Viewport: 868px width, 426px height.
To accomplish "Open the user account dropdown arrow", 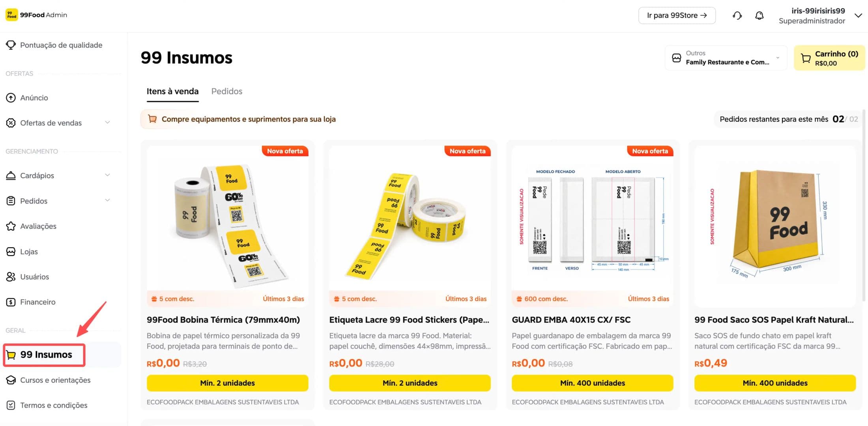I will (x=858, y=16).
